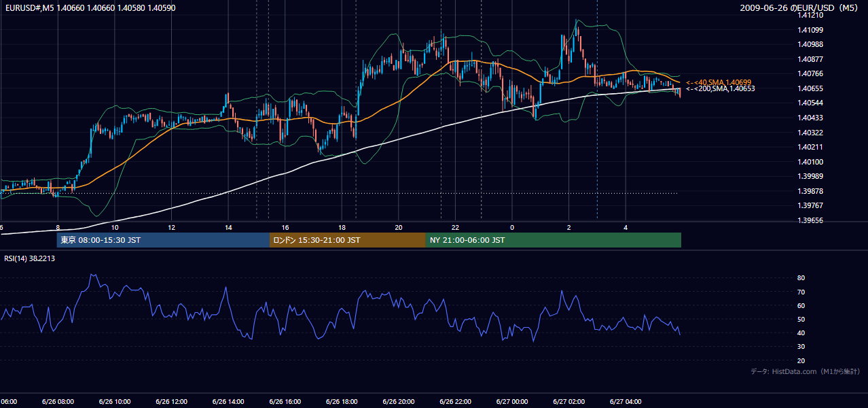Screen dimensions: 868x408
Task: Click the bottom date label 6/26 18:00
Action: [342, 401]
